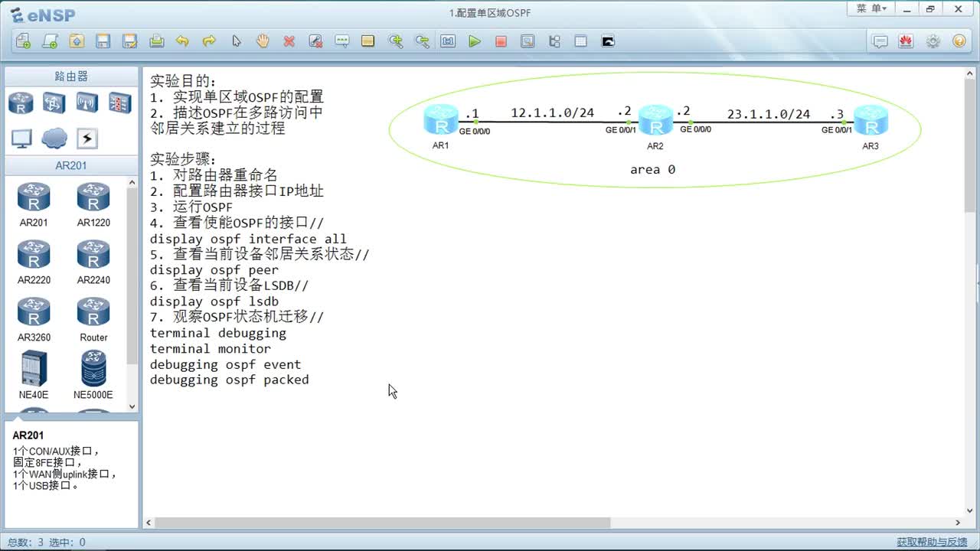Viewport: 980px width, 551px height.
Task: Click the AR201 model list header
Action: (x=71, y=165)
